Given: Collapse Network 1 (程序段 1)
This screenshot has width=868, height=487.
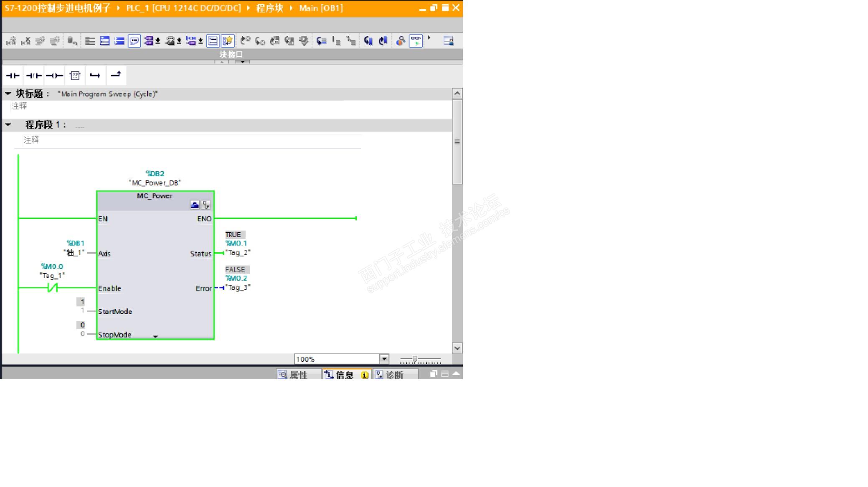Looking at the screenshot, I should pos(8,124).
